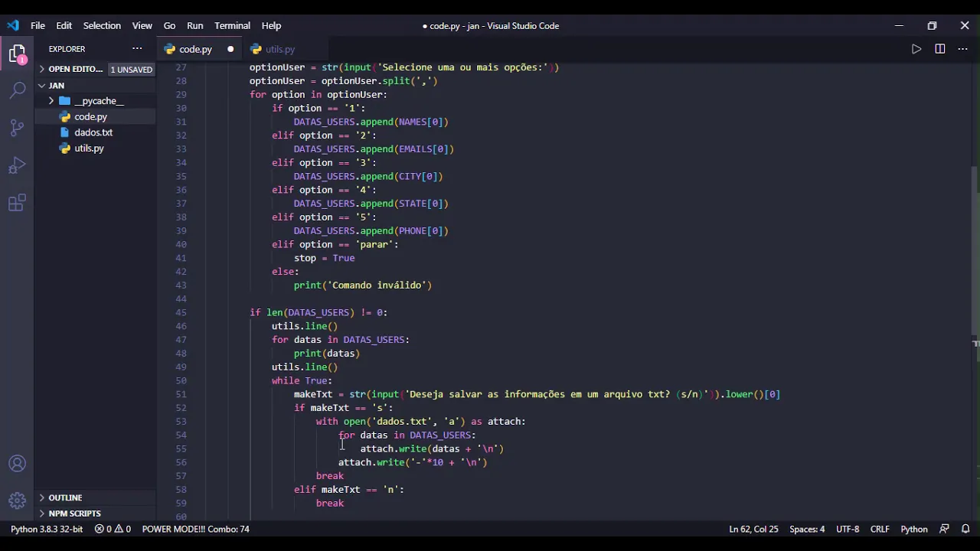Place cursor on 'while True:' line

(302, 380)
